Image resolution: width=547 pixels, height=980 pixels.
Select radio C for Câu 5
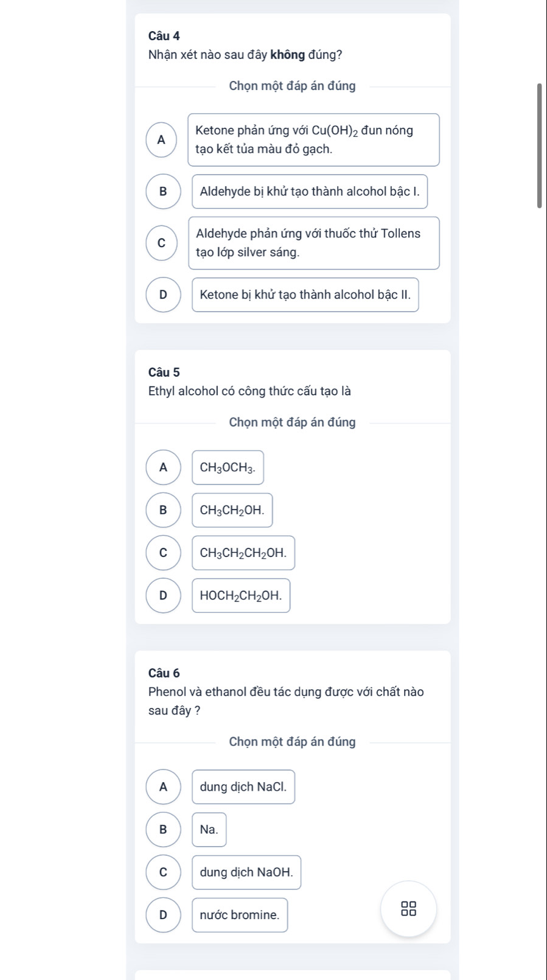click(x=163, y=553)
